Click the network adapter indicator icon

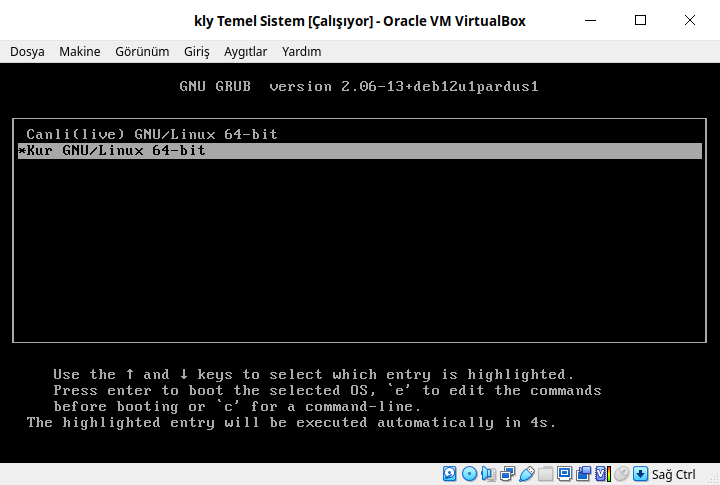[x=507, y=474]
